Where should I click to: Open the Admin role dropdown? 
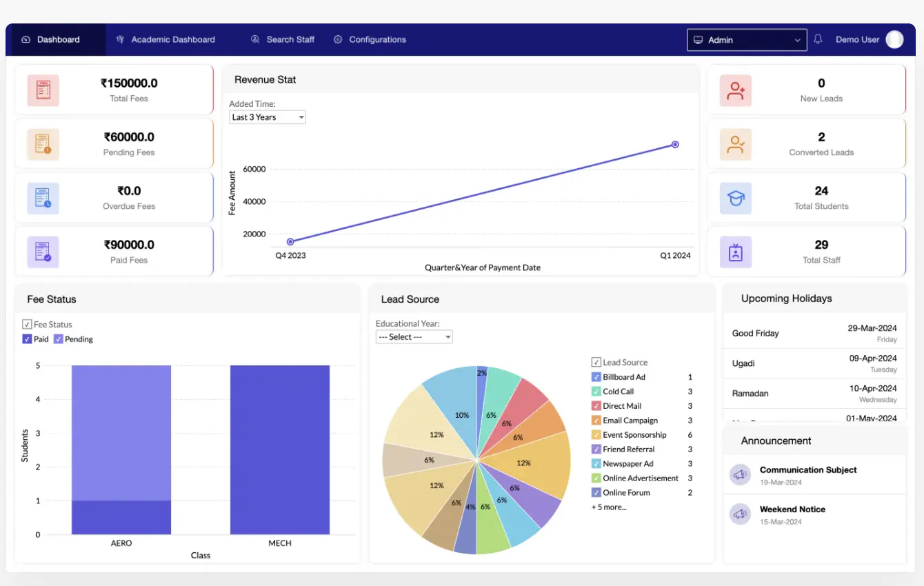(x=747, y=40)
